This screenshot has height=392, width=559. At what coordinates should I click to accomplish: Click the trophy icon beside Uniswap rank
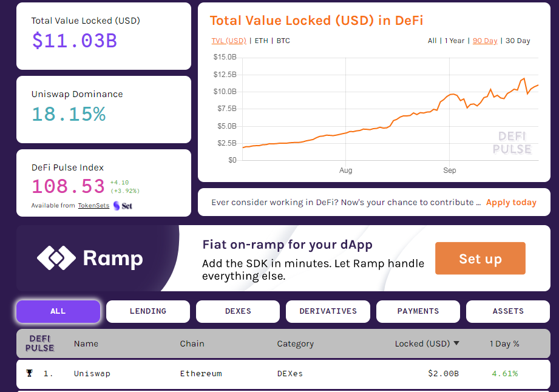[x=30, y=373]
